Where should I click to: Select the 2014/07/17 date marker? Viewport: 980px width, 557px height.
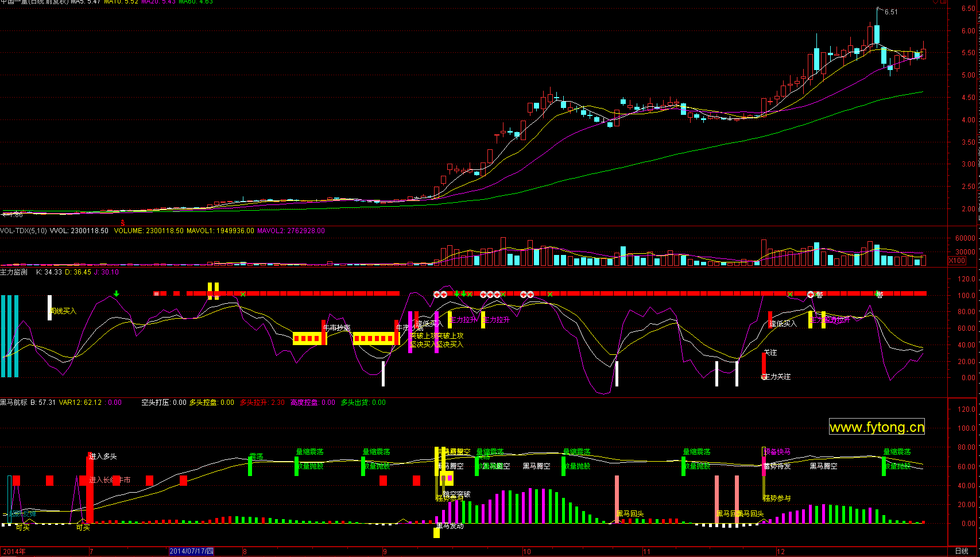click(192, 551)
